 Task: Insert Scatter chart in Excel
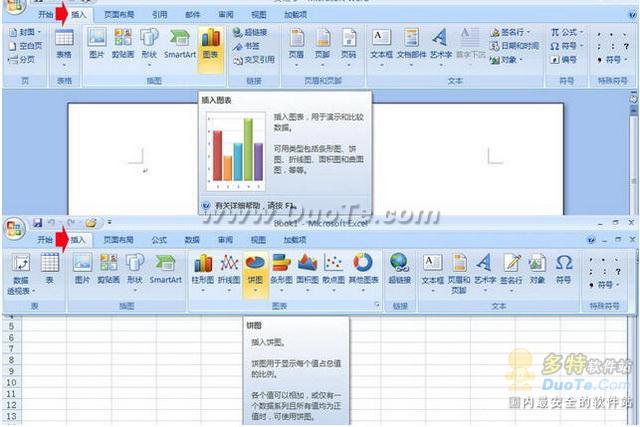click(333, 272)
